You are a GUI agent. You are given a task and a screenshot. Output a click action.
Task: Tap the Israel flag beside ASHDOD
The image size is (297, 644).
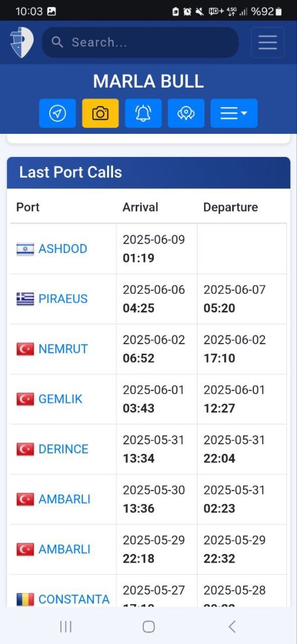25,249
